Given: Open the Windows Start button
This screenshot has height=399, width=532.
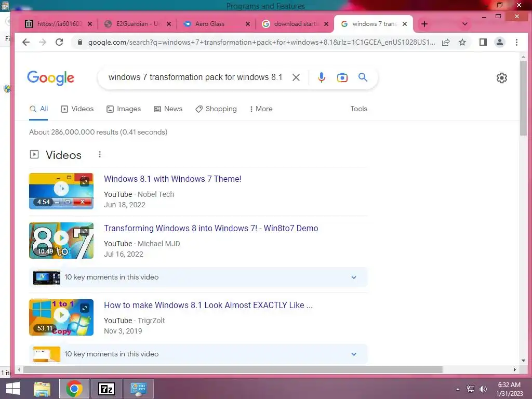Looking at the screenshot, I should [x=13, y=389].
